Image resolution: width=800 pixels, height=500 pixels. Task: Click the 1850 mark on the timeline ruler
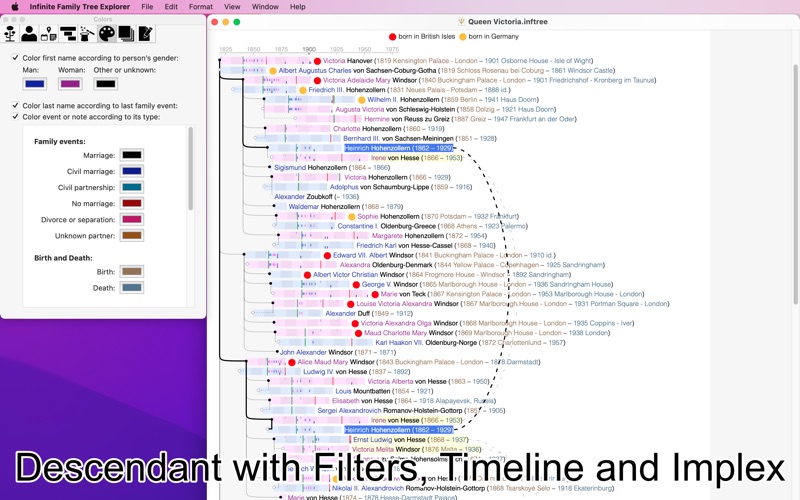click(254, 49)
